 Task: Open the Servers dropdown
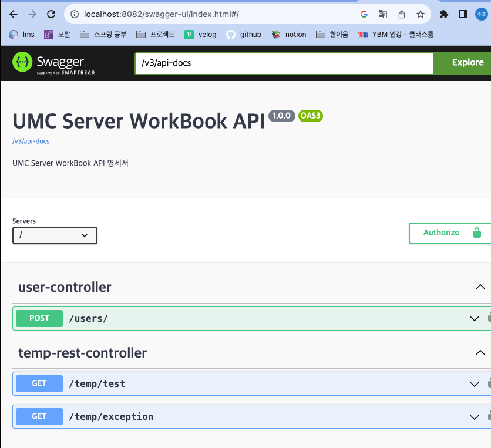point(55,235)
